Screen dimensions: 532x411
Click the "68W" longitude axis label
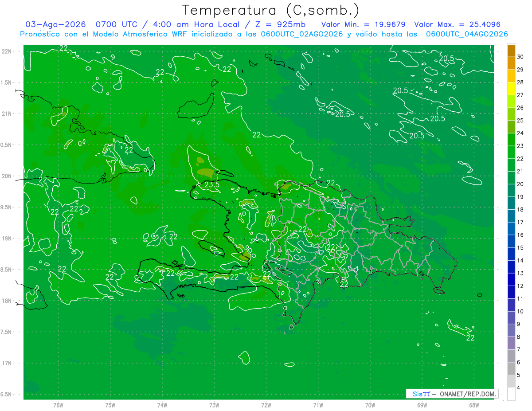474,405
